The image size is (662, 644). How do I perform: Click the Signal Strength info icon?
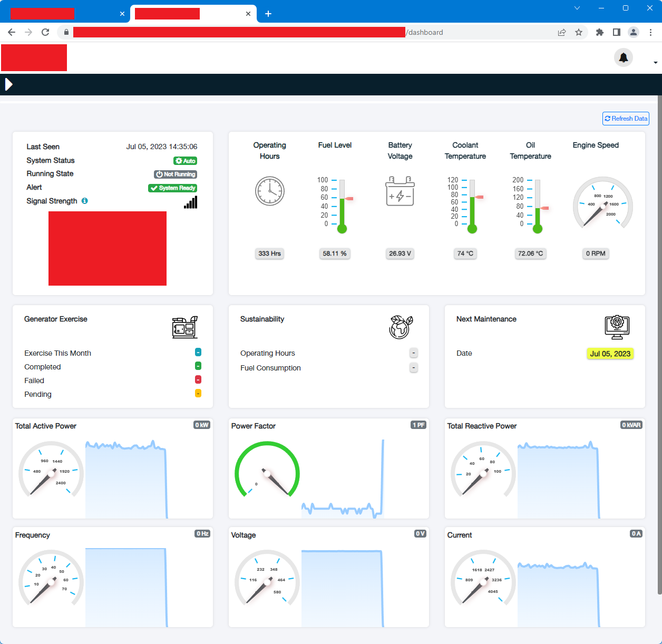pyautogui.click(x=85, y=201)
